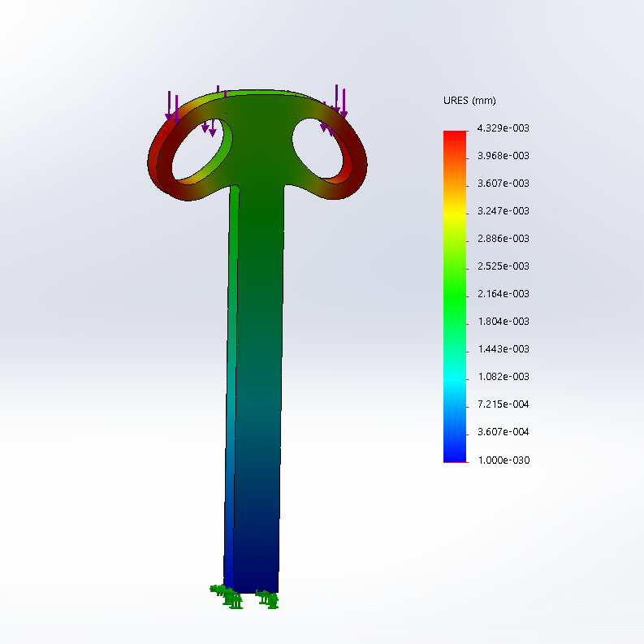Click the legend value 3.968e-003

[504, 156]
